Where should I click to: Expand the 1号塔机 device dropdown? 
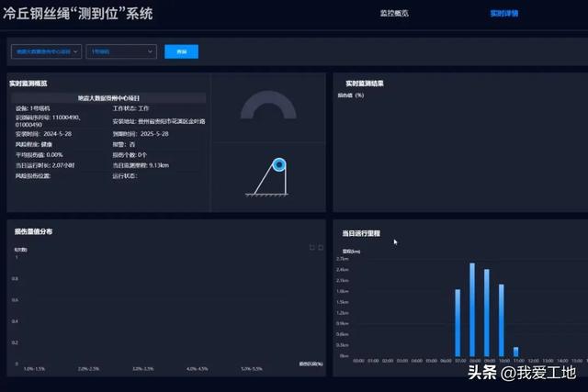click(x=121, y=51)
